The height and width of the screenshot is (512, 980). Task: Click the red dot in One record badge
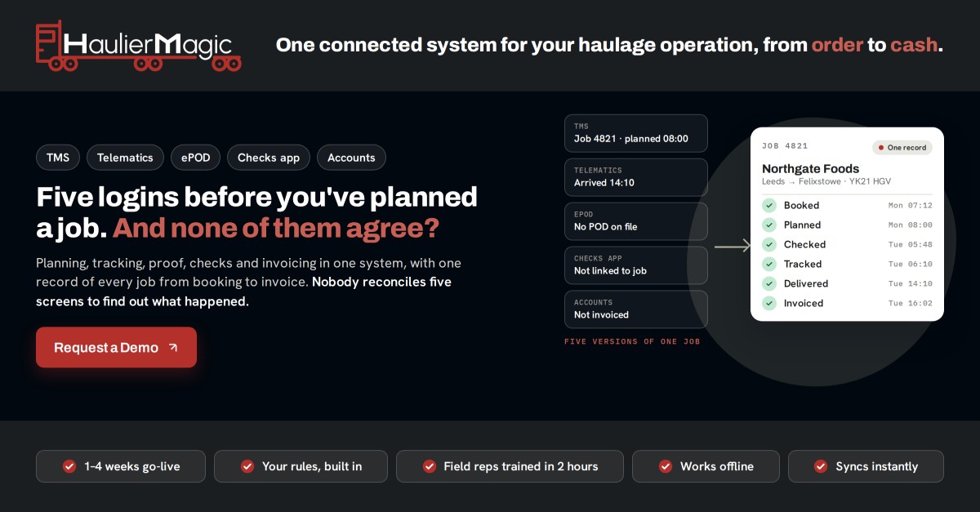880,148
